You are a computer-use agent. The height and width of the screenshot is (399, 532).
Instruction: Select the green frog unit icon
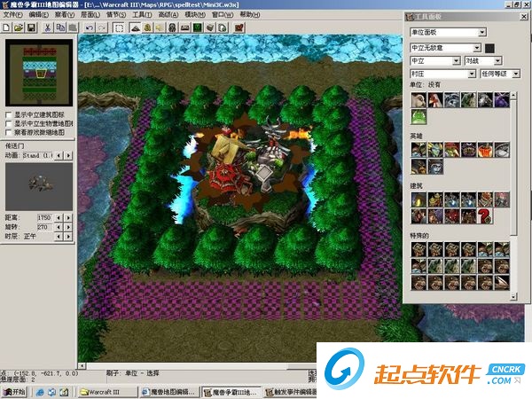(419, 116)
